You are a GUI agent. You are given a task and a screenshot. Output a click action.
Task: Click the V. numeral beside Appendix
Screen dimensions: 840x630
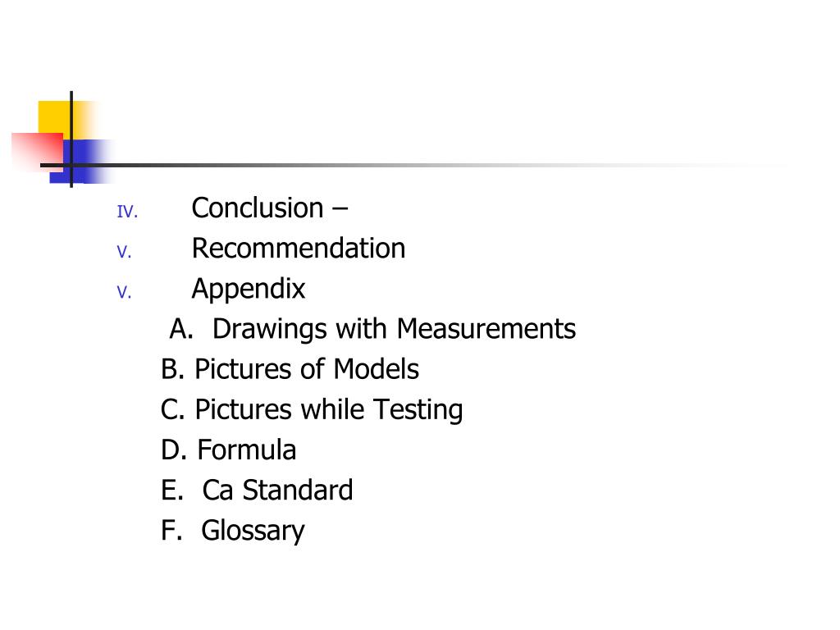click(x=125, y=293)
